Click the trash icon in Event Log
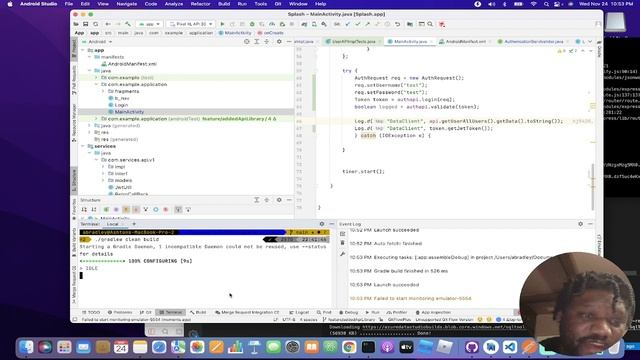640x360 pixels. pos(342,243)
